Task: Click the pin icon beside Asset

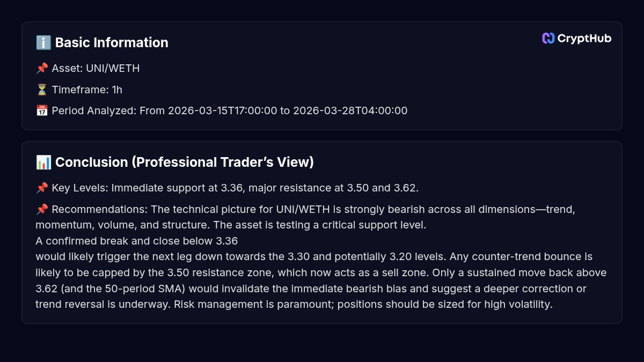Action: coord(42,69)
